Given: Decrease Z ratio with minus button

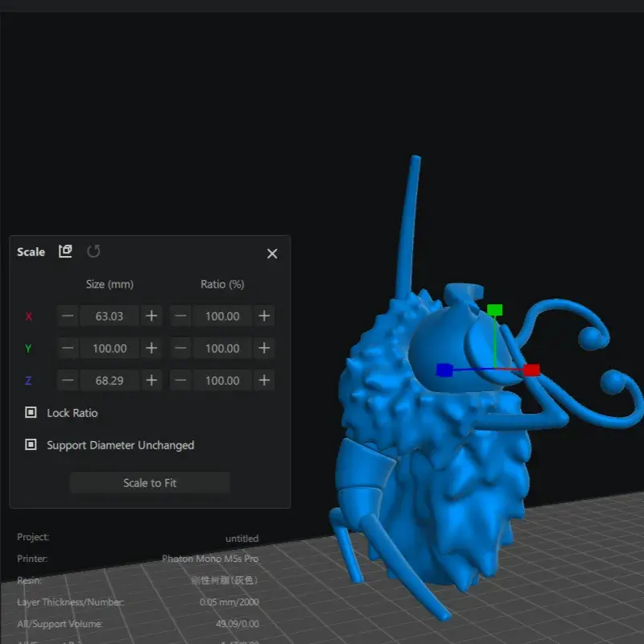Looking at the screenshot, I should 180,381.
